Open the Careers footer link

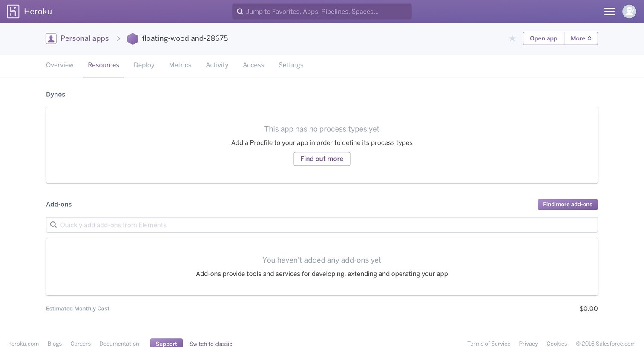(x=80, y=344)
